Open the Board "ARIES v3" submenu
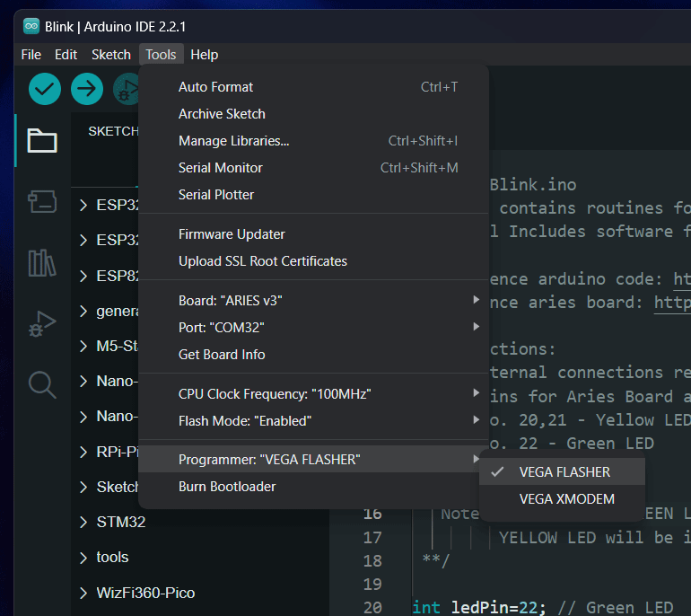This screenshot has height=616, width=691. tap(314, 300)
